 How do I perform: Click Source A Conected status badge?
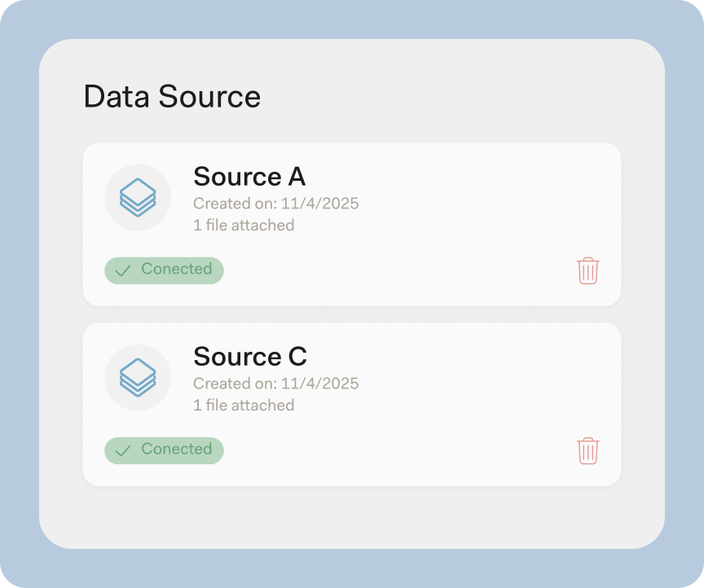click(x=164, y=270)
